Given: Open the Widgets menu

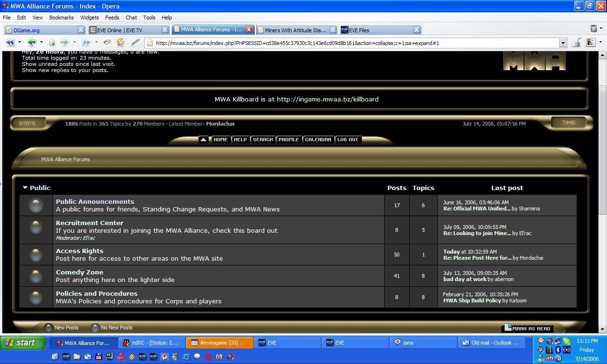Looking at the screenshot, I should (90, 18).
